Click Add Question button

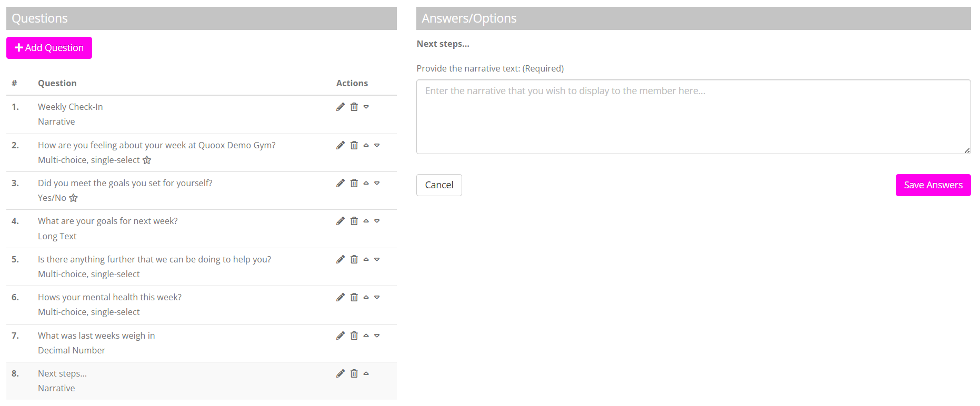[49, 48]
